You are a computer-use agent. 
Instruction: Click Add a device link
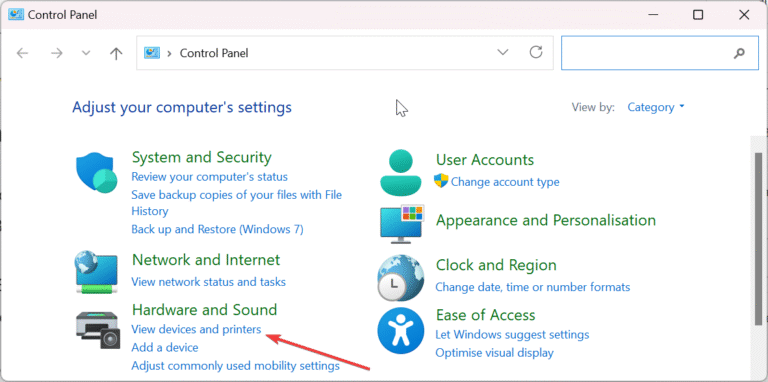(165, 348)
